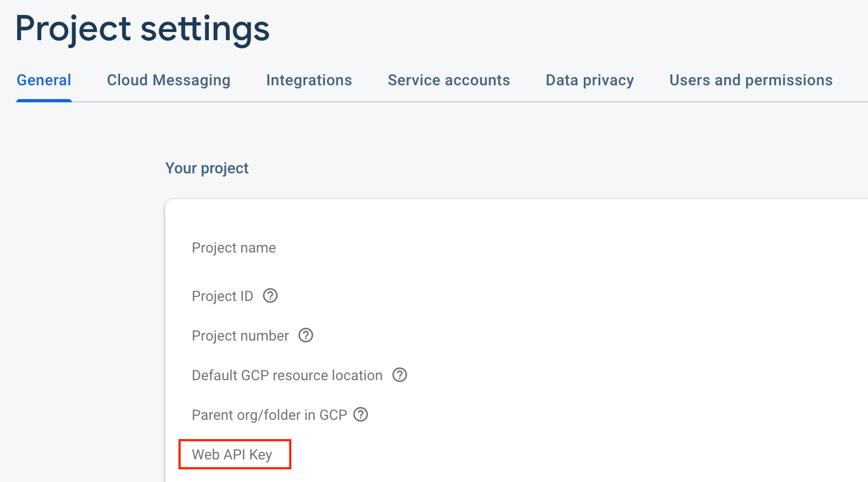Open the Service accounts tab

[449, 80]
